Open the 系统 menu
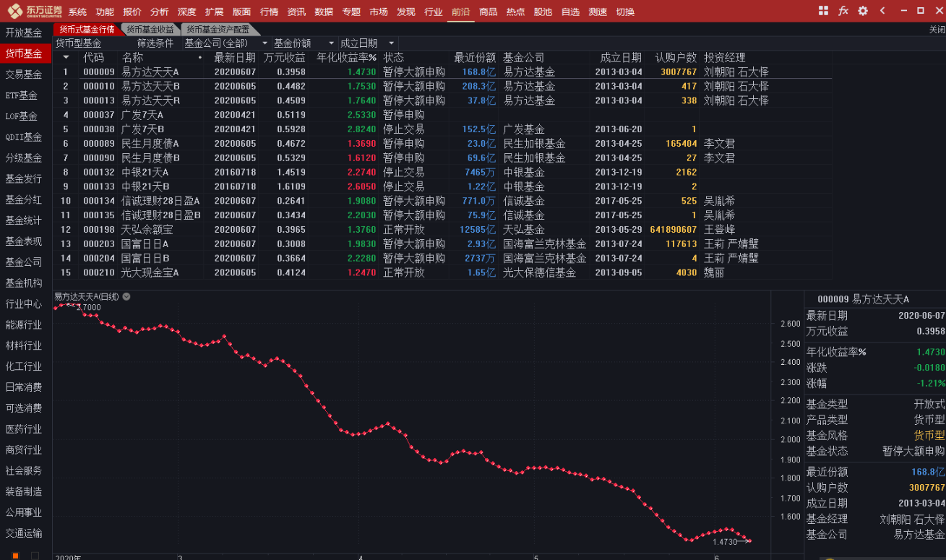The image size is (946, 560). 77,12
